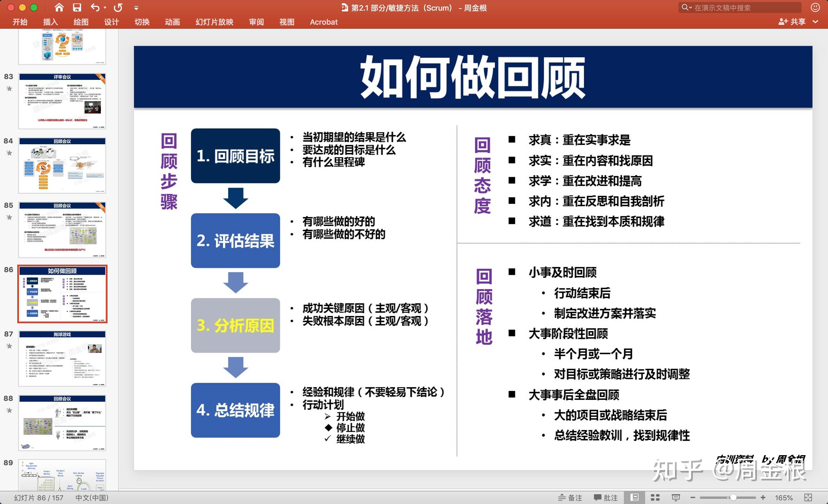
Task: Select the 1. 回顾目标 box
Action: pos(235,156)
